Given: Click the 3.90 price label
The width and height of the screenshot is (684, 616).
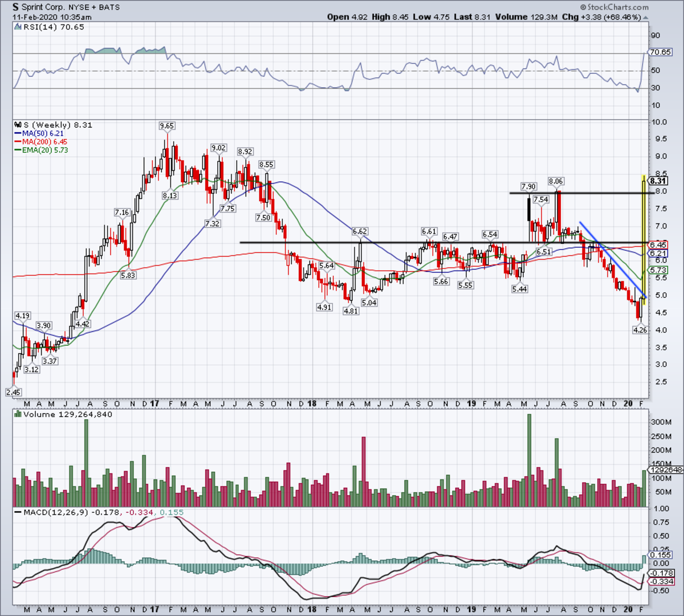Looking at the screenshot, I should [44, 325].
